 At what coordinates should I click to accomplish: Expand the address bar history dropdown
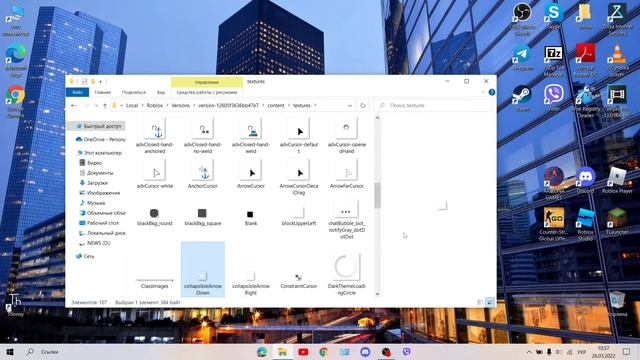pos(350,105)
